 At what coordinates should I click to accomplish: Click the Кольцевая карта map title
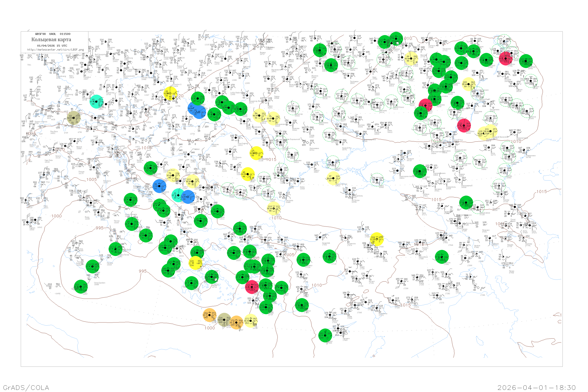pos(51,40)
